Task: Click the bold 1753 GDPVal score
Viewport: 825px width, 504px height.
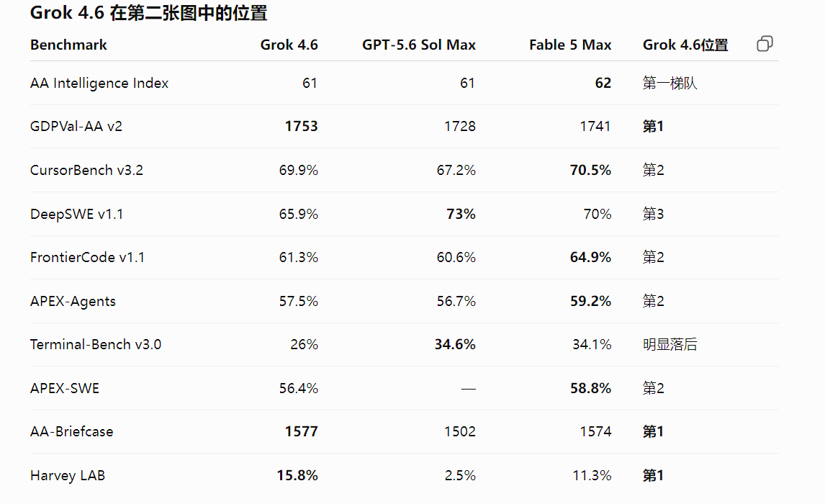Action: (x=301, y=126)
